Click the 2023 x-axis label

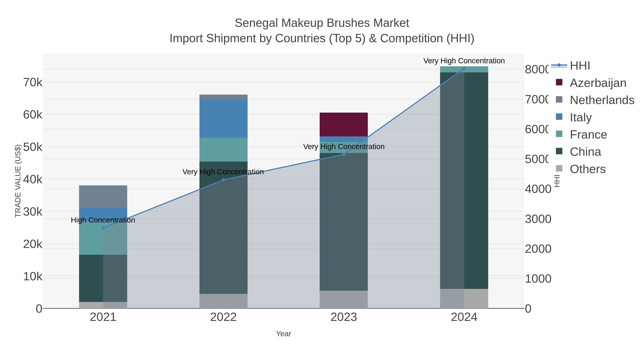click(x=344, y=317)
